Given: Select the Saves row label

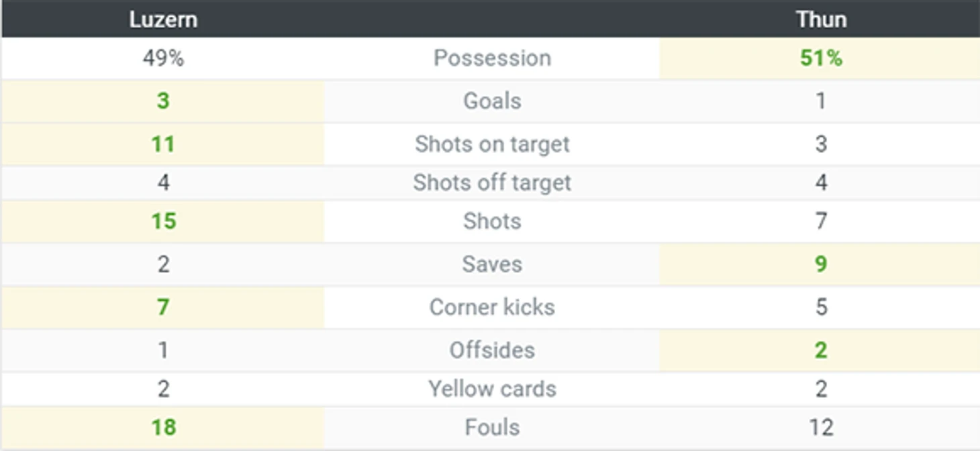Looking at the screenshot, I should pos(492,264).
